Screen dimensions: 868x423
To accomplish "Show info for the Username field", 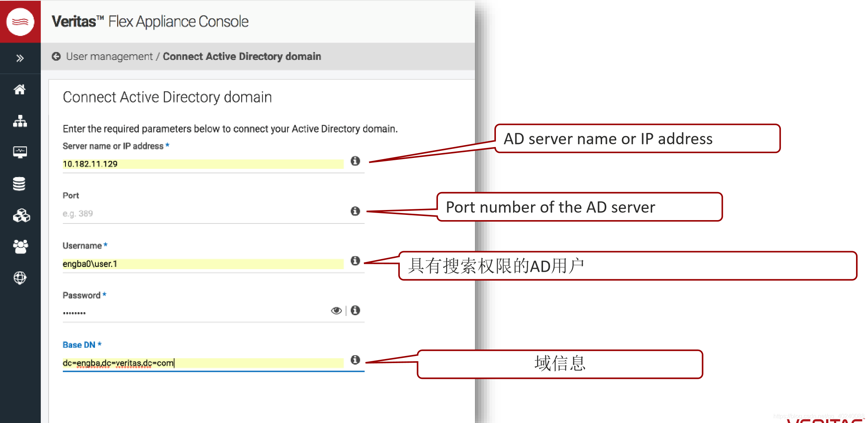I will [x=355, y=261].
